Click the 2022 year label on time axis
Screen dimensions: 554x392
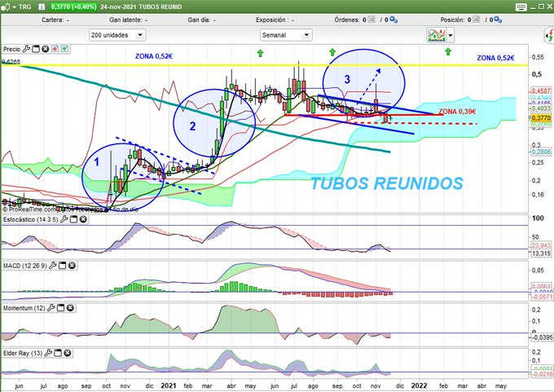[419, 385]
